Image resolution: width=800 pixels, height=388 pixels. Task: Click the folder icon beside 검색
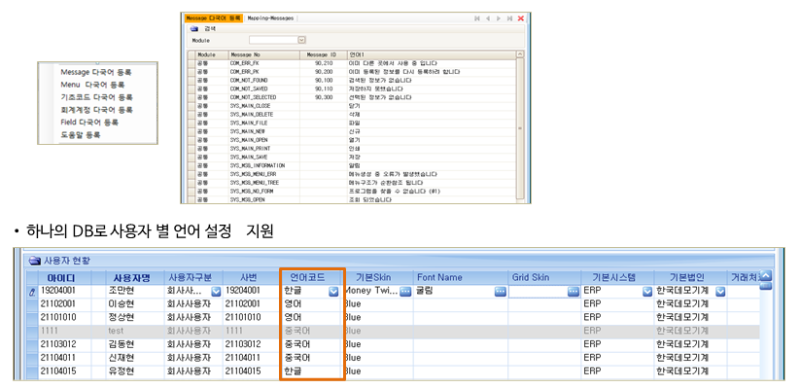(194, 29)
